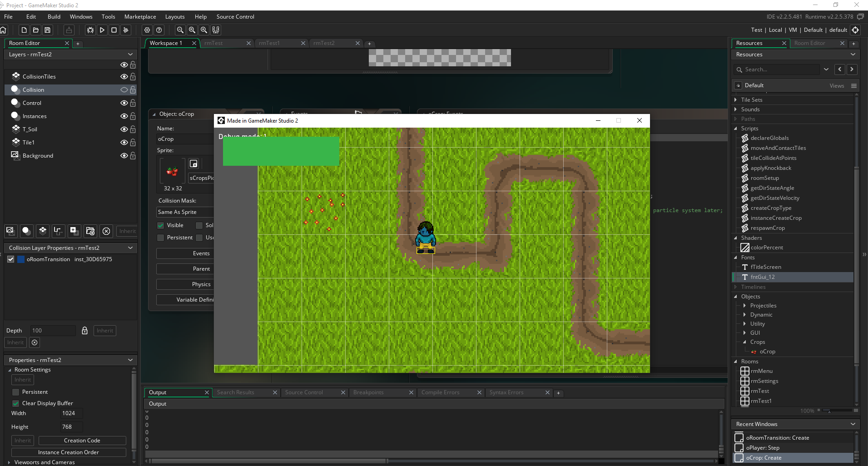Stop the running game from the toolbar
This screenshot has height=466, width=868.
pos(114,30)
